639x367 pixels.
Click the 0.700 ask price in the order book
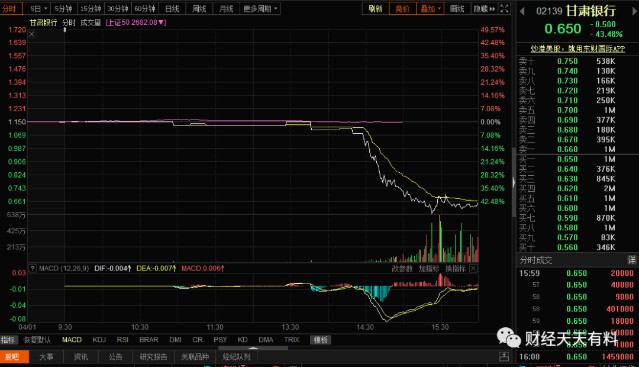[x=567, y=110]
